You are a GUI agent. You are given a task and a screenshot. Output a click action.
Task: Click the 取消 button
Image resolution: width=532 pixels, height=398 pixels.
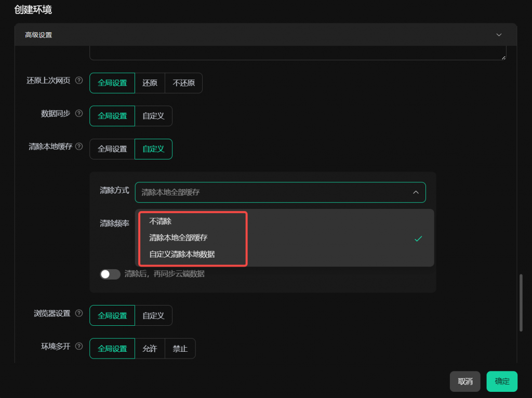(x=465, y=381)
